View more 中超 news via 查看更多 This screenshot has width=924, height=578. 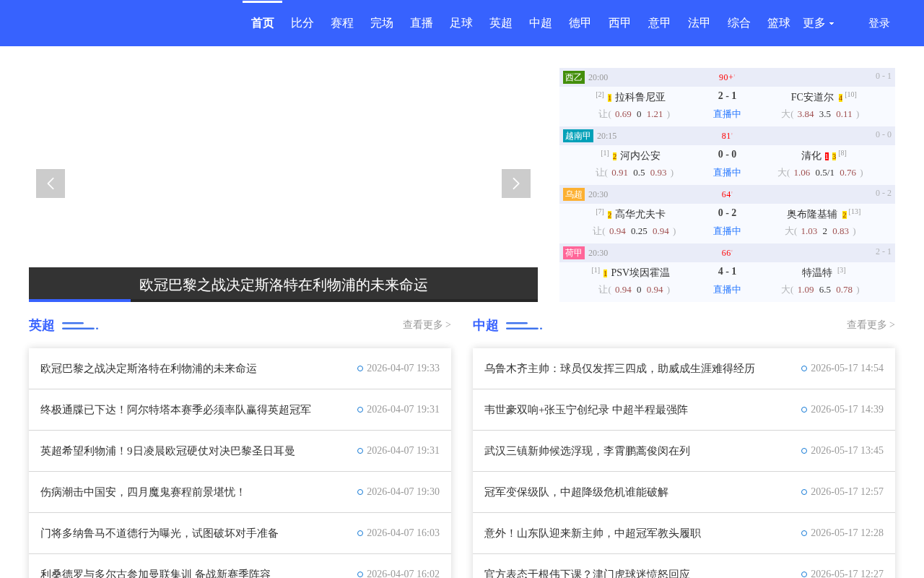871,325
